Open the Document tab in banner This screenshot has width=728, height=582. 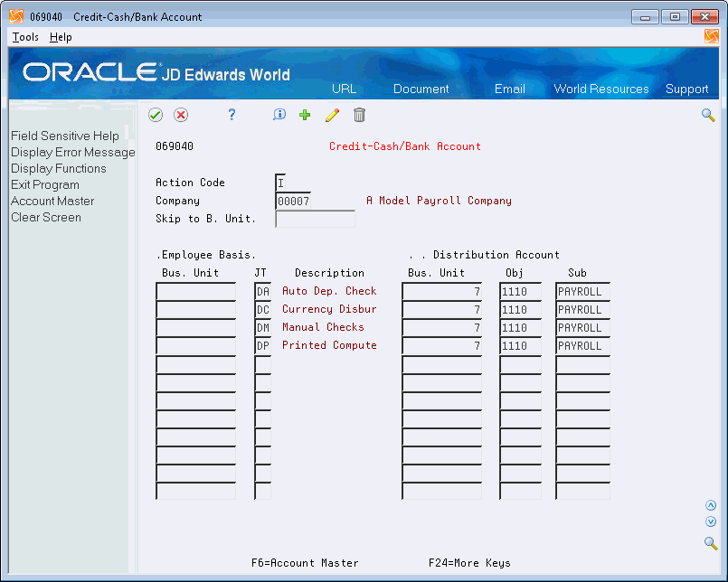[421, 89]
